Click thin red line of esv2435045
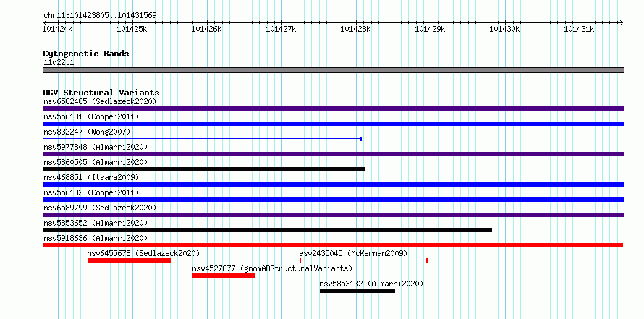The width and height of the screenshot is (644, 319). coord(364,260)
